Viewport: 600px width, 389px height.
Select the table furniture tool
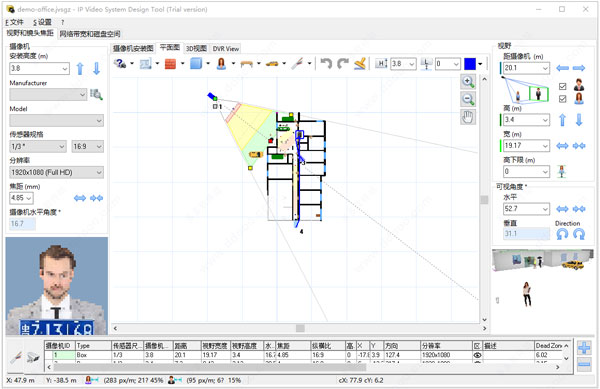click(x=247, y=64)
